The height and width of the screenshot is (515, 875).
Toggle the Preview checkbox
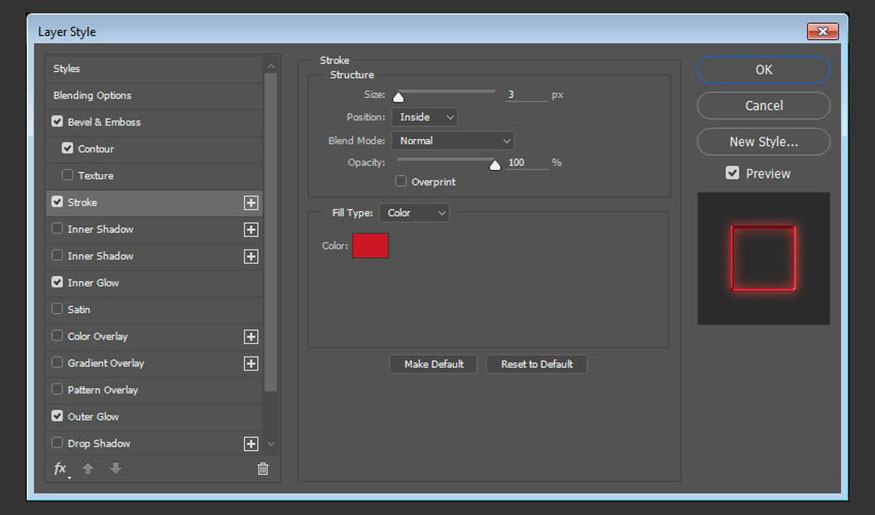point(732,173)
